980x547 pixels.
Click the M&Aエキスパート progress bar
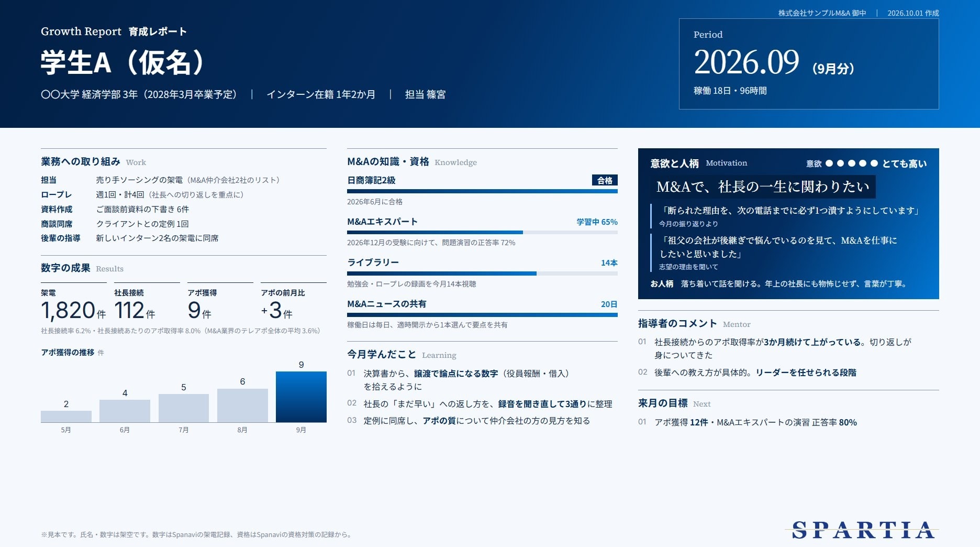point(482,232)
